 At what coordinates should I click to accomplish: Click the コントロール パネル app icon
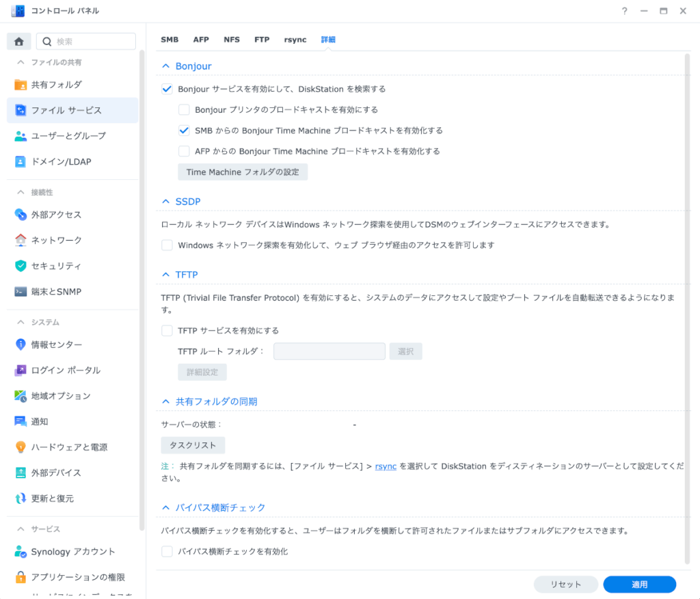18,11
